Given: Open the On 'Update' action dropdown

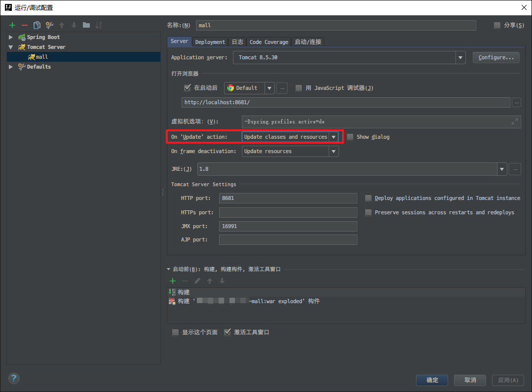Looking at the screenshot, I should click(x=334, y=137).
